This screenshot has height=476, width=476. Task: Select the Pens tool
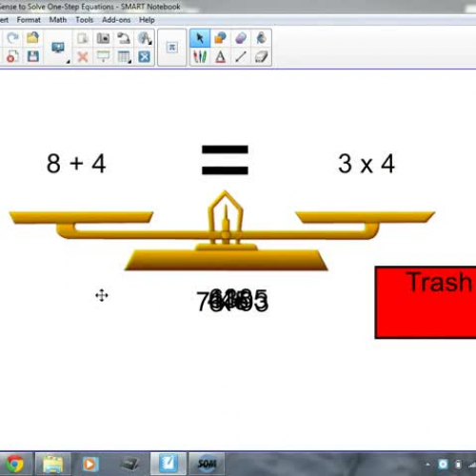pyautogui.click(x=200, y=57)
